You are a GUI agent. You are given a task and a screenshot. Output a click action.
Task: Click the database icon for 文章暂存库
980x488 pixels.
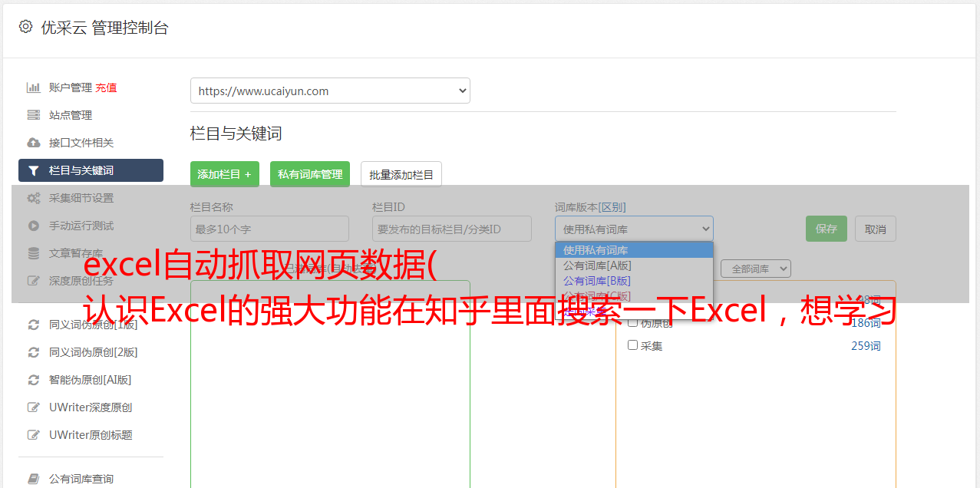[34, 253]
